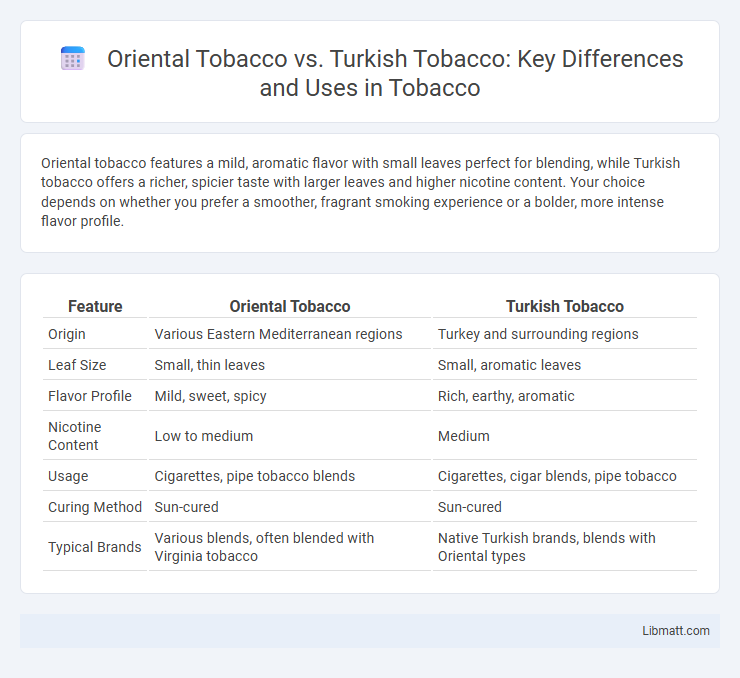Select the 'Nicotine Content' row label

click(x=75, y=436)
